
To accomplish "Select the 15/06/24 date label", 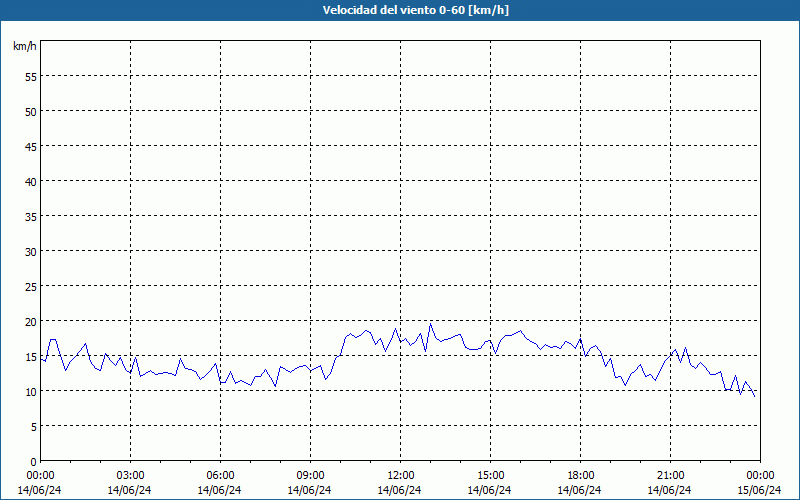I will point(760,490).
